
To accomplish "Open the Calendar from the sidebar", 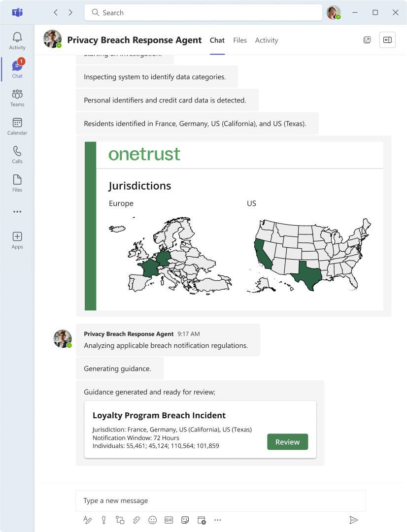I will tap(17, 125).
